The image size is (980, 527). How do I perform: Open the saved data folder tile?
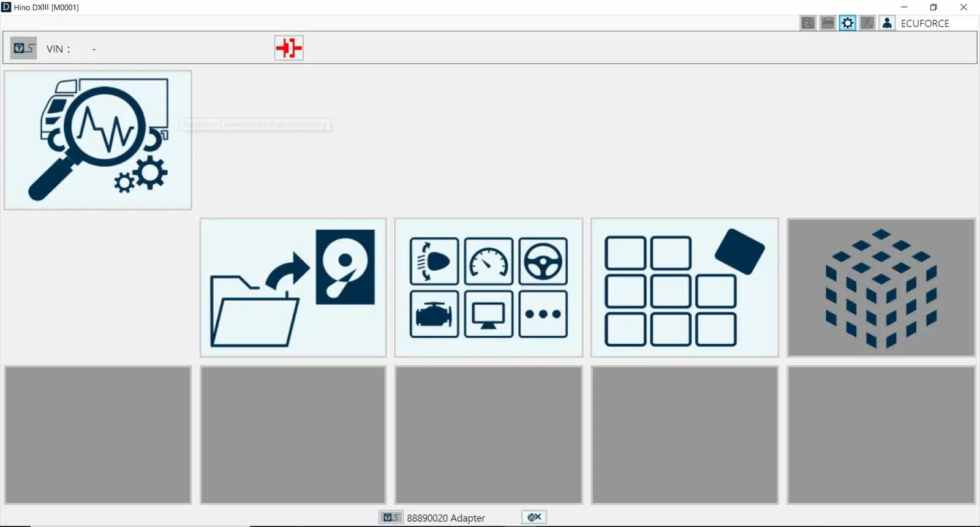pyautogui.click(x=293, y=287)
